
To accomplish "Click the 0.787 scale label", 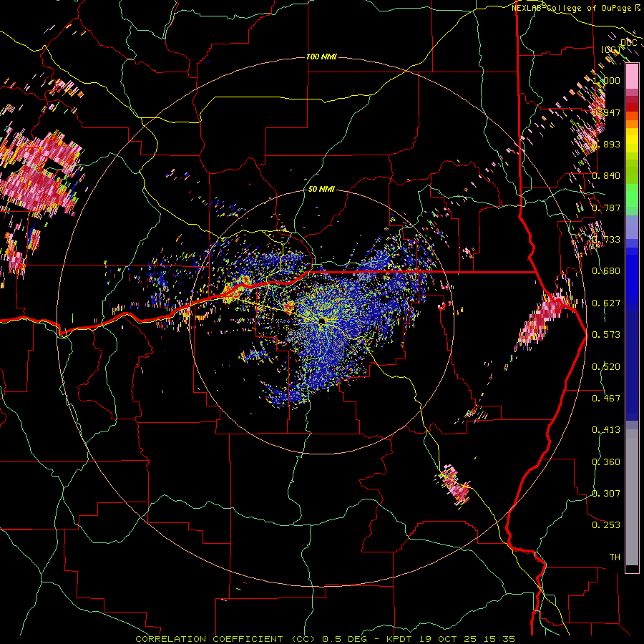I will (607, 208).
